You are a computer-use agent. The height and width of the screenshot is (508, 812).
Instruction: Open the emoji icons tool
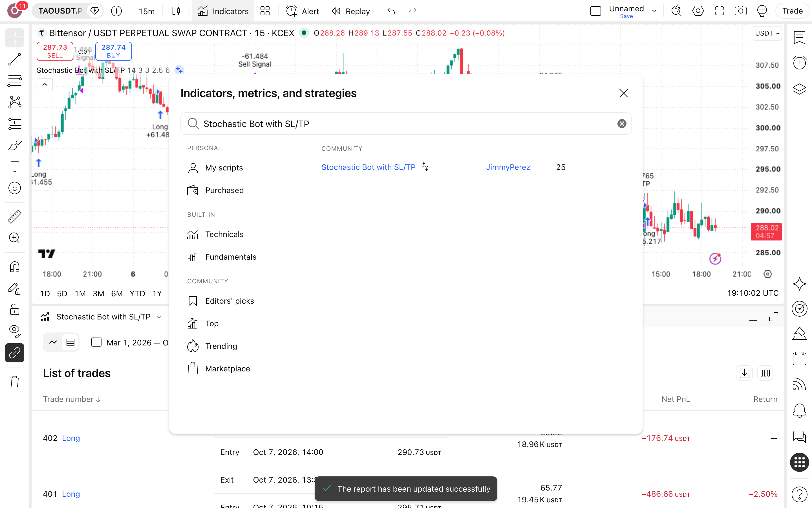point(15,188)
